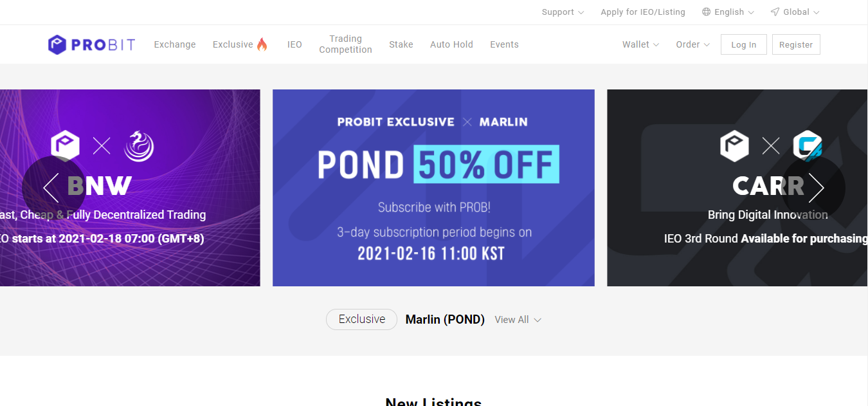Expand the View All chevron
Viewport: 868px width, 406px height.
(x=538, y=320)
